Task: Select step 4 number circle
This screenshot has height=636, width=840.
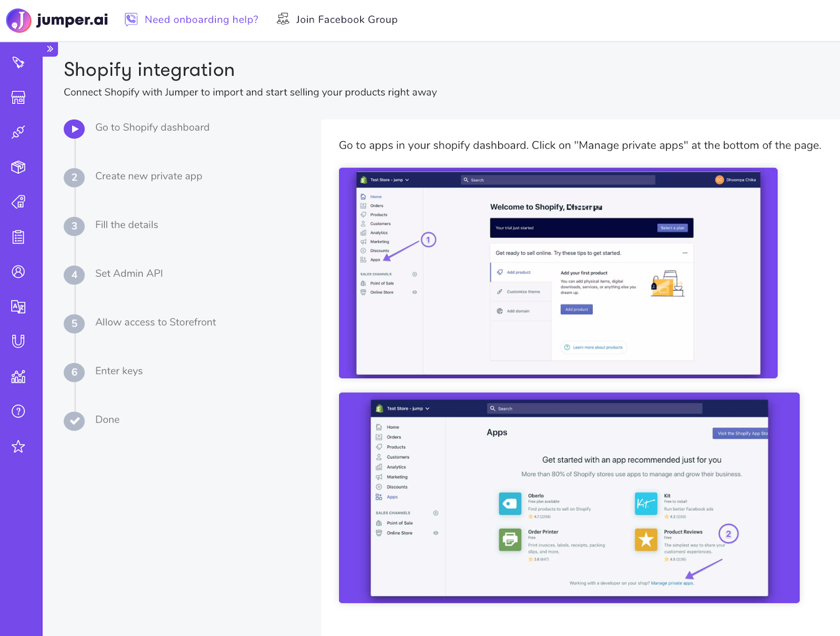Action: (x=75, y=275)
